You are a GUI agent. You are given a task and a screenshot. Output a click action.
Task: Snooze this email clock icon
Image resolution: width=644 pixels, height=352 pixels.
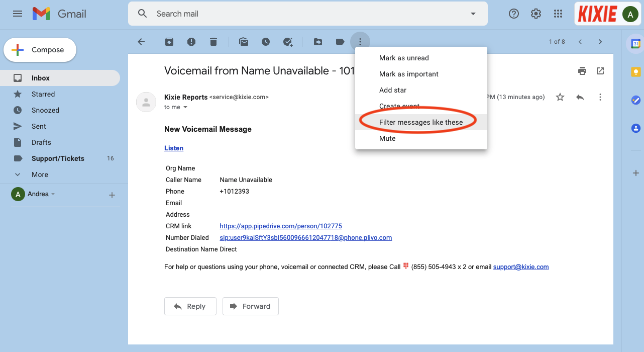coord(266,42)
